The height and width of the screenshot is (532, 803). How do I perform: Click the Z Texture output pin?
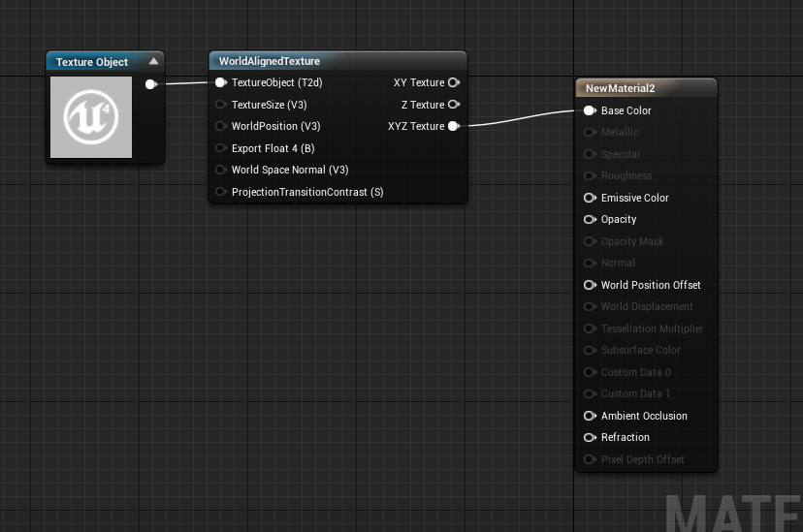pos(454,105)
